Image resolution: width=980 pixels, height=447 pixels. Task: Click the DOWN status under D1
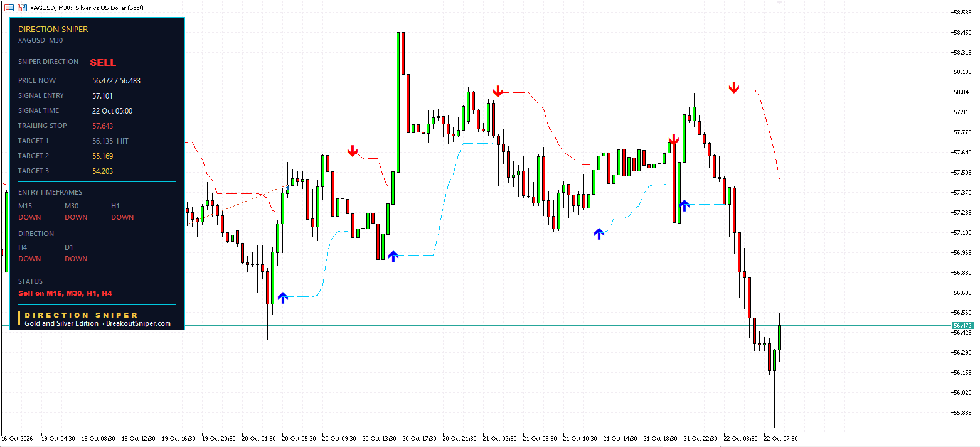(76, 259)
